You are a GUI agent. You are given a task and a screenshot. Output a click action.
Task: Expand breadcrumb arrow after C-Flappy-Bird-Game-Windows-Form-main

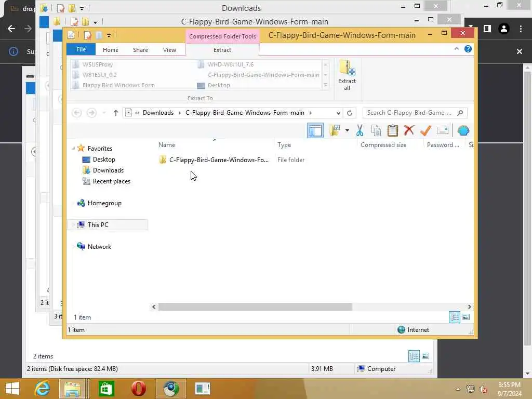(311, 113)
